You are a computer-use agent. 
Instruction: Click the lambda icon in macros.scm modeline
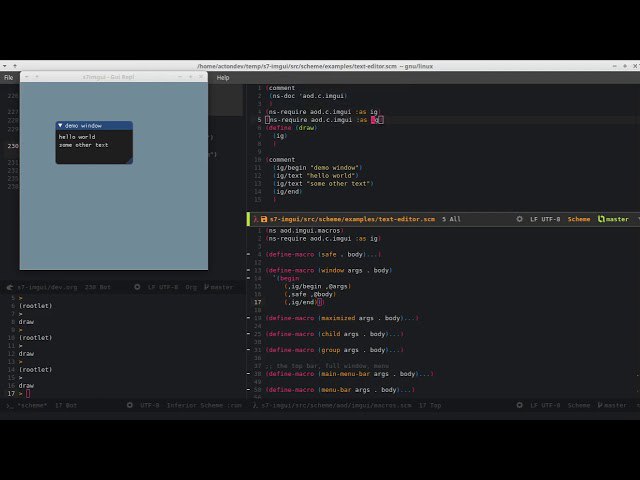point(256,405)
